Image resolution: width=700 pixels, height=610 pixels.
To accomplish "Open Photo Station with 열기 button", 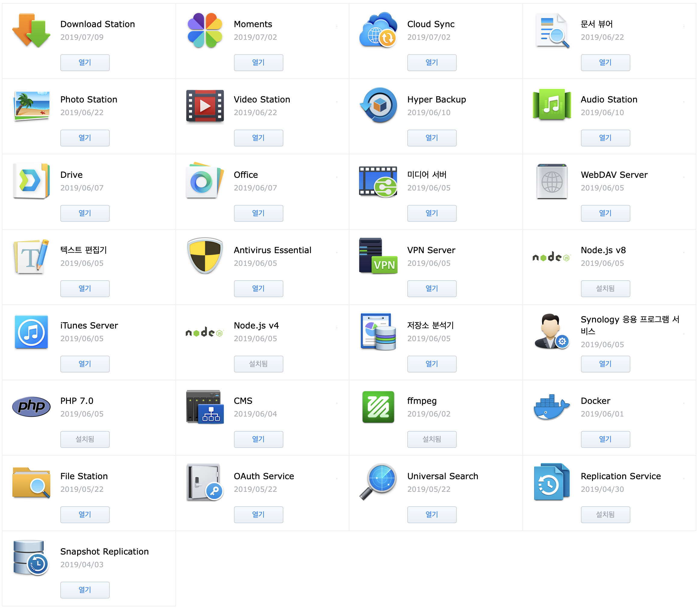I will pos(85,138).
